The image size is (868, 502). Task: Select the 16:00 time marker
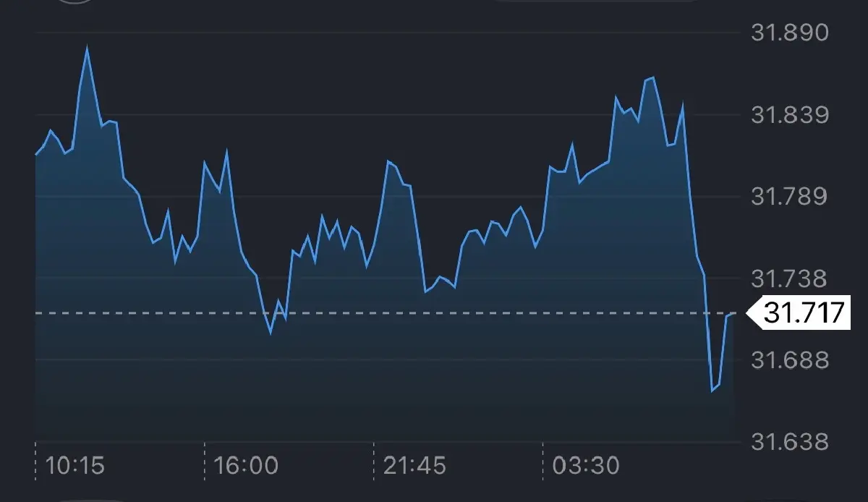click(246, 465)
